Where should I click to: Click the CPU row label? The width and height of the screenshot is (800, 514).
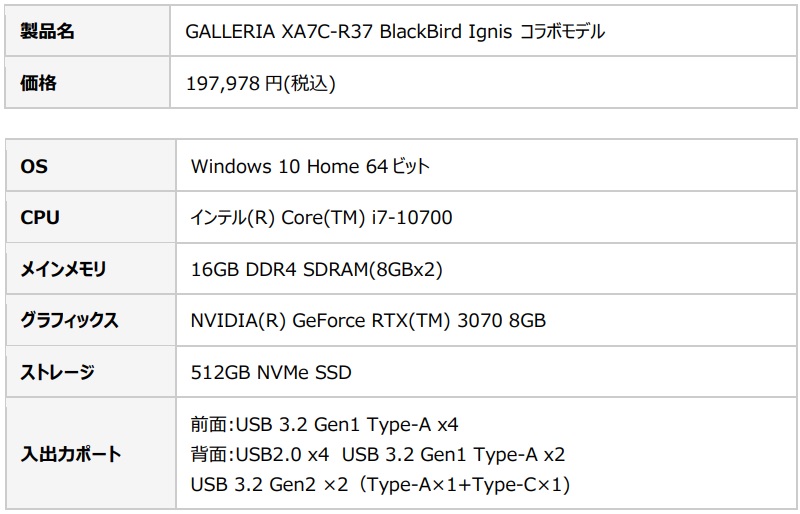pyautogui.click(x=39, y=217)
